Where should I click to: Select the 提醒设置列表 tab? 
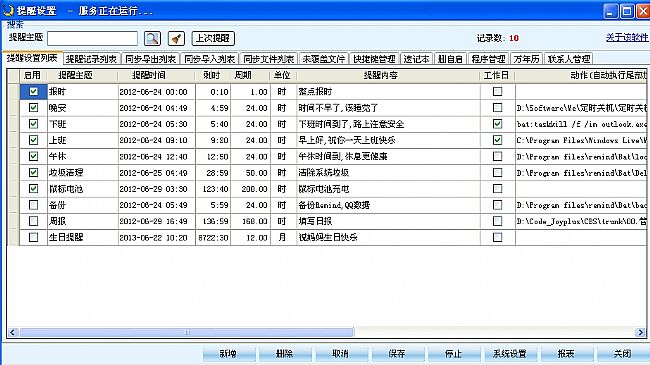click(x=32, y=58)
